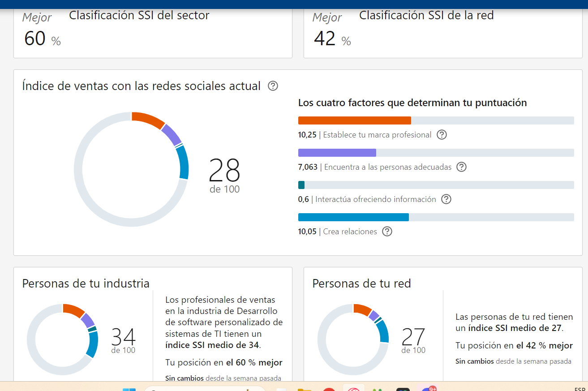Click the ESP language indicator in system tray
588x391 pixels.
[x=580, y=389]
